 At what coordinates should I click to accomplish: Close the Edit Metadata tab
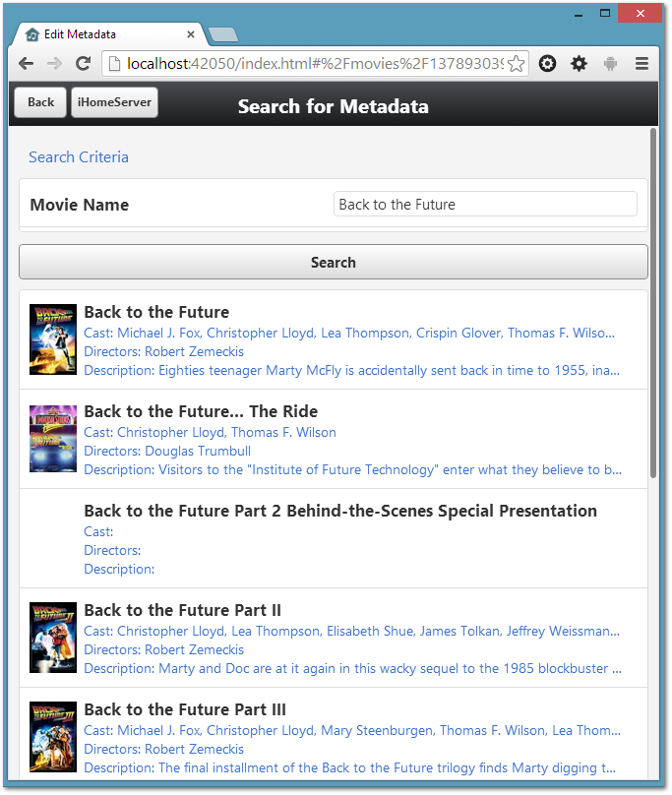[x=191, y=34]
